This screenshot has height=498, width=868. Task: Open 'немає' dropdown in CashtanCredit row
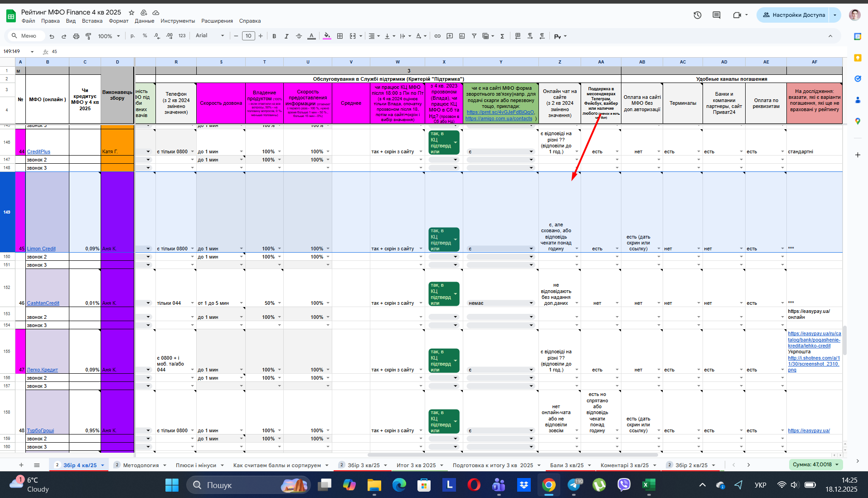pyautogui.click(x=531, y=303)
